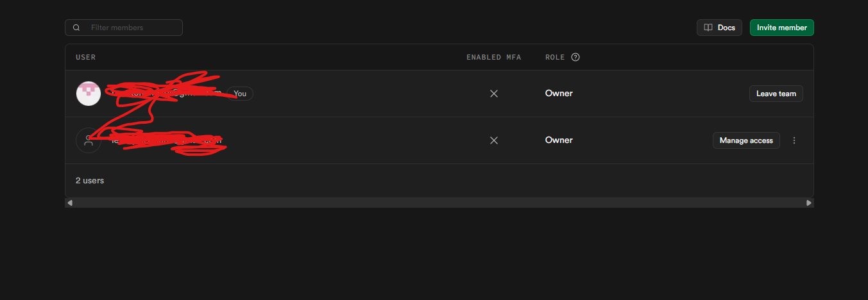Screen dimensions: 868x300
Task: Click the Leave team button
Action: [x=776, y=94]
